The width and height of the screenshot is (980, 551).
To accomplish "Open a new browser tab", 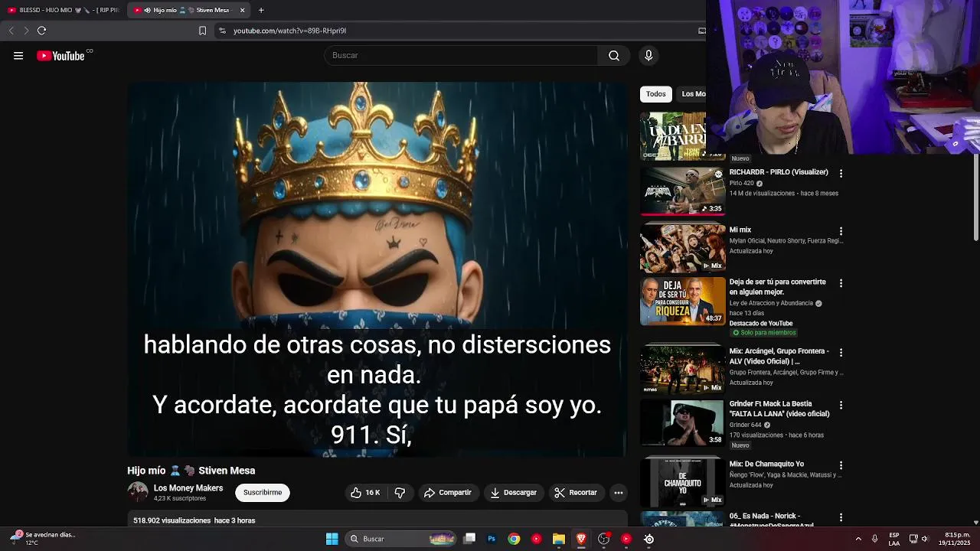I will [261, 10].
